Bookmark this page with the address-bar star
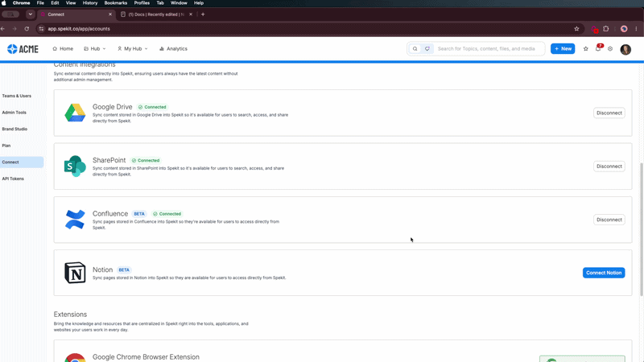The width and height of the screenshot is (644, 362). [576, 29]
